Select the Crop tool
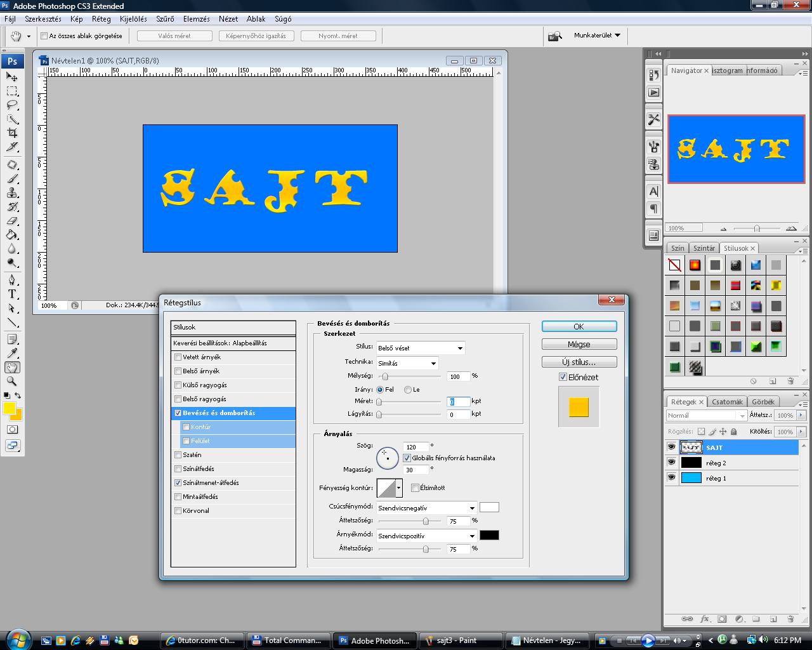The height and width of the screenshot is (650, 812). coord(12,133)
